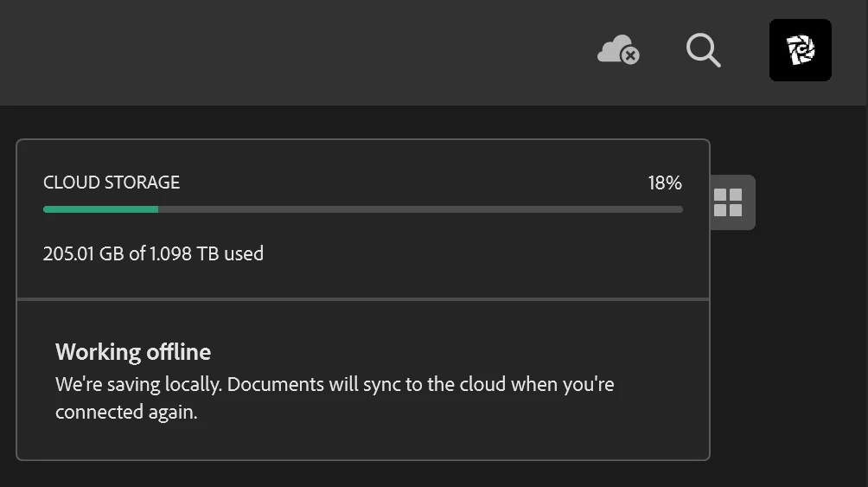Click the 1.098 TB total text
The width and height of the screenshot is (868, 487).
tap(183, 254)
